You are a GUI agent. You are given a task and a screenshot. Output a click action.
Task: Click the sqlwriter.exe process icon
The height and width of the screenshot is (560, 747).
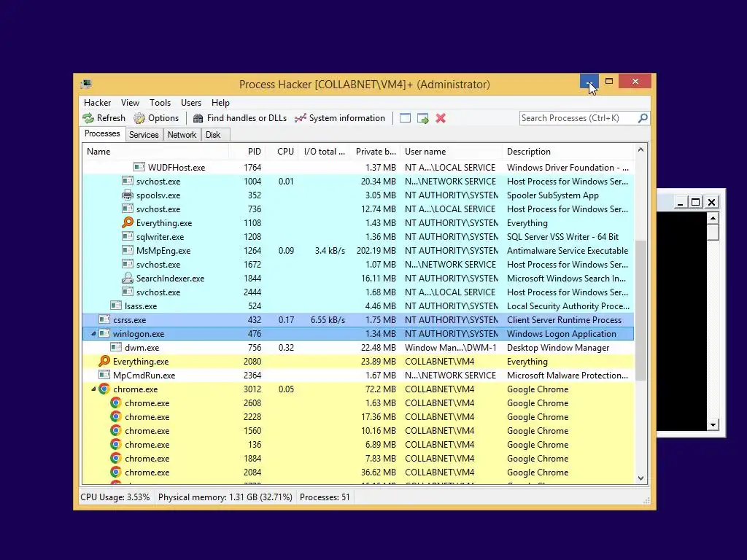point(127,236)
